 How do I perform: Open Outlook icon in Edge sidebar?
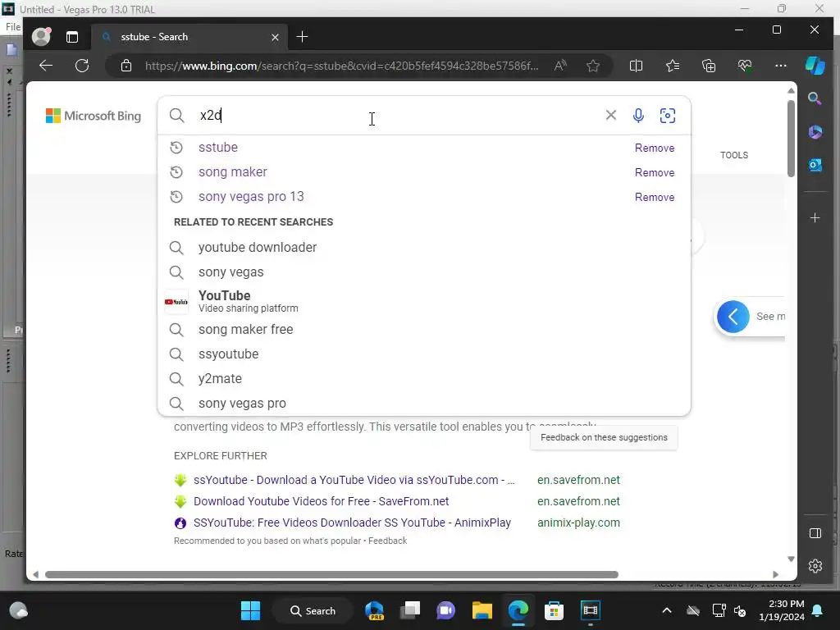pyautogui.click(x=815, y=165)
